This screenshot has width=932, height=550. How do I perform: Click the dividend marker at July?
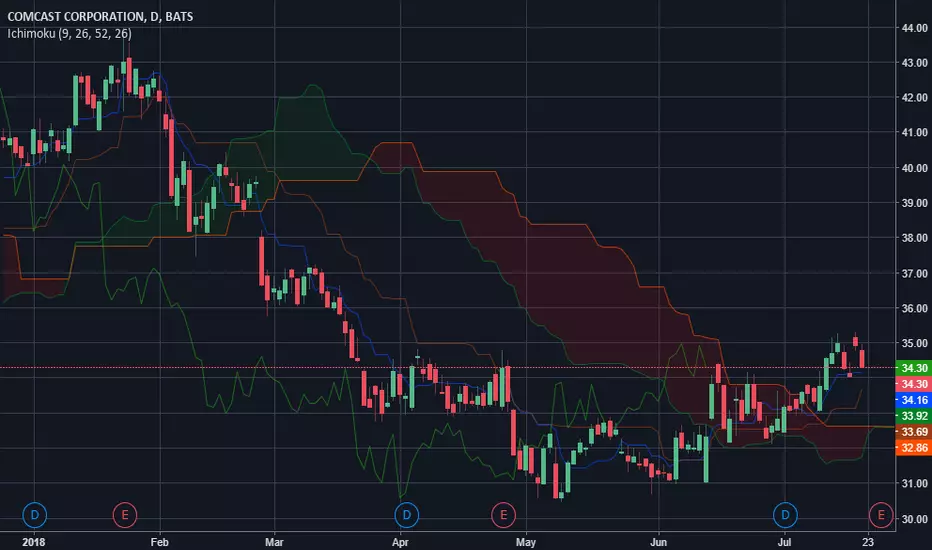785,515
